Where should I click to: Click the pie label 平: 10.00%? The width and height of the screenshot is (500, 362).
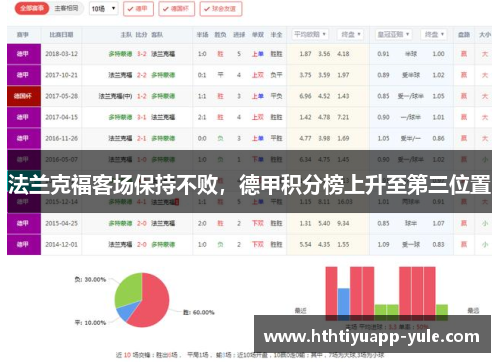click(x=90, y=323)
